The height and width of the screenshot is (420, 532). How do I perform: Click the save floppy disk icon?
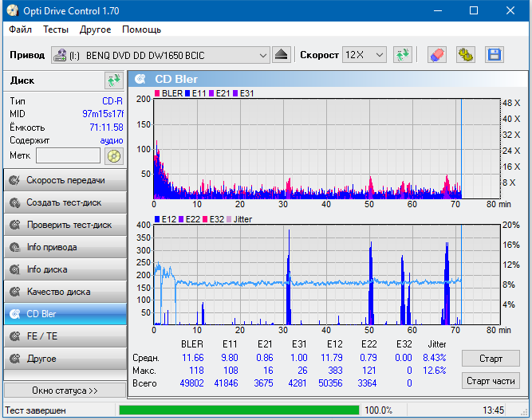click(494, 55)
